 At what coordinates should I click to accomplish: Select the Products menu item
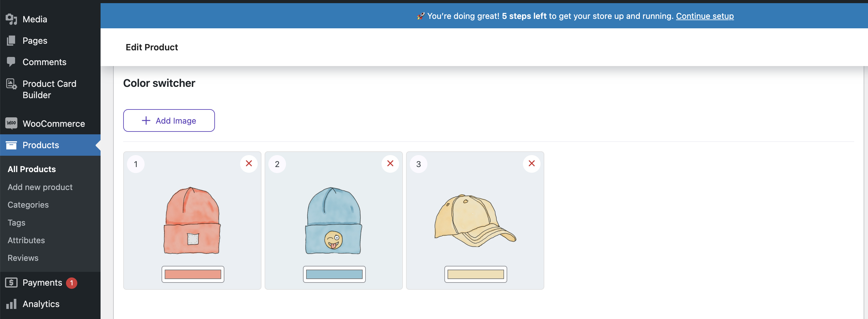[x=50, y=145]
